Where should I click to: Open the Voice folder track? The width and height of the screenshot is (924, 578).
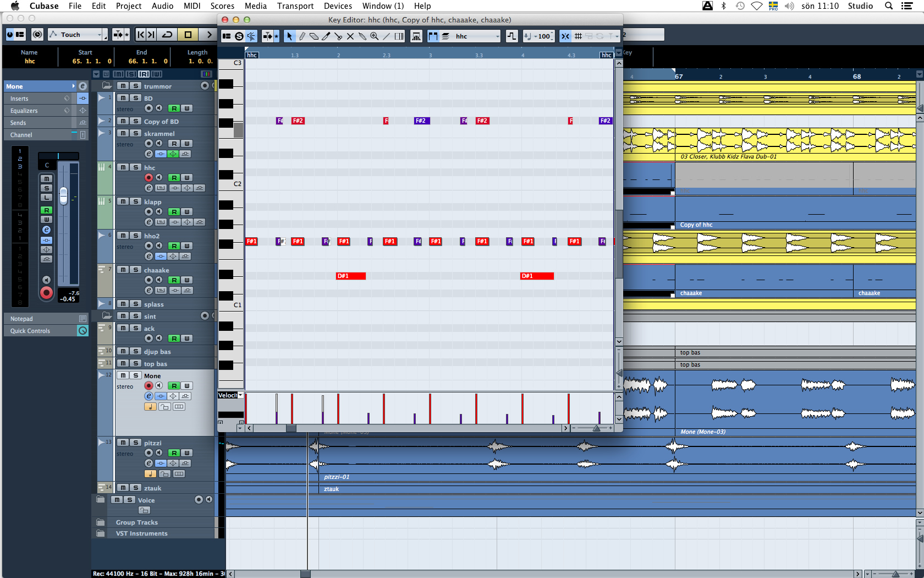point(100,500)
